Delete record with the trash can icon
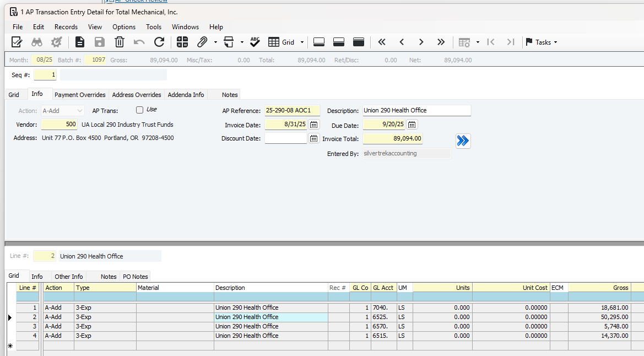 tap(119, 42)
